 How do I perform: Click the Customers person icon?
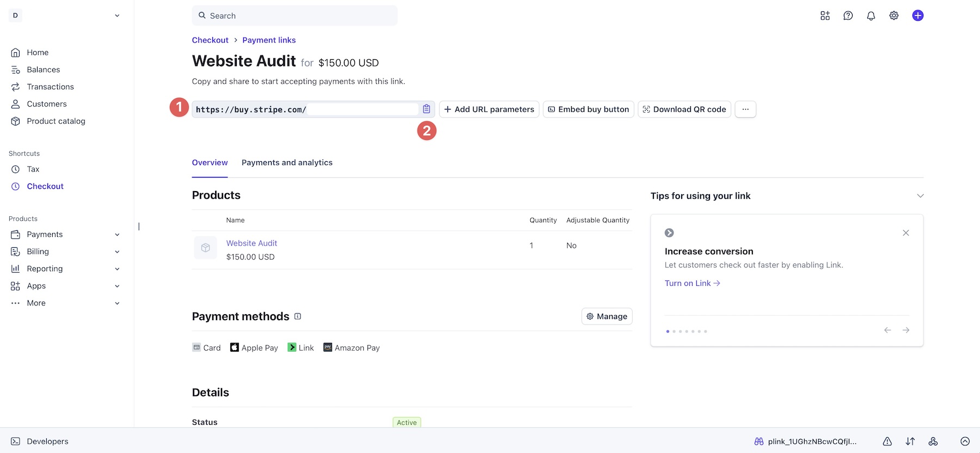pyautogui.click(x=15, y=104)
